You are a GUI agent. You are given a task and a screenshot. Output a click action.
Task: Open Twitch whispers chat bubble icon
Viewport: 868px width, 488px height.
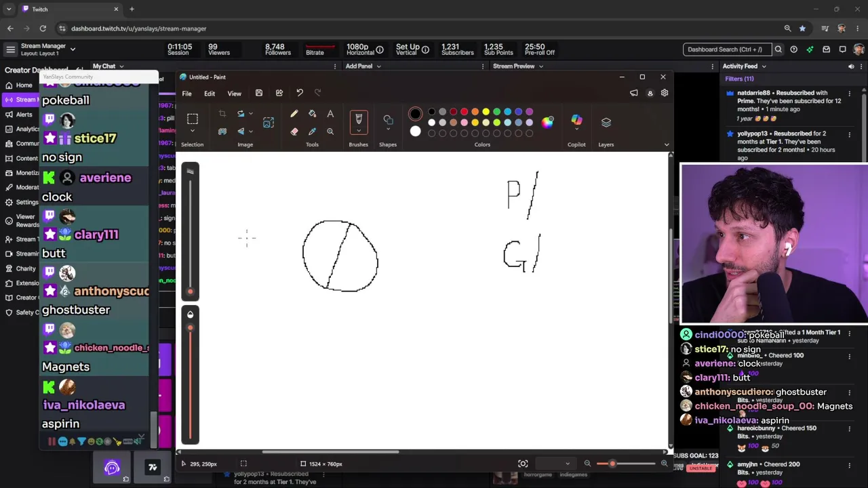843,49
